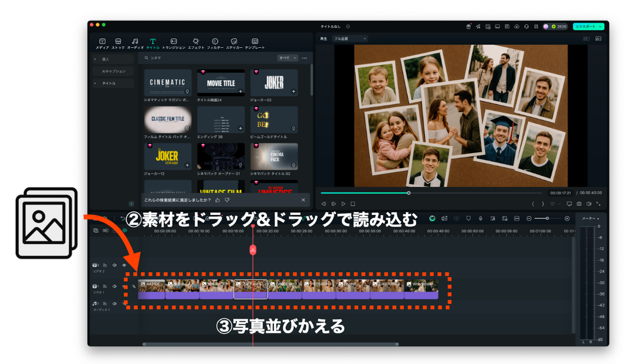Save project with the floppy disk icon
Screen dimensions: 630x364
click(x=507, y=26)
